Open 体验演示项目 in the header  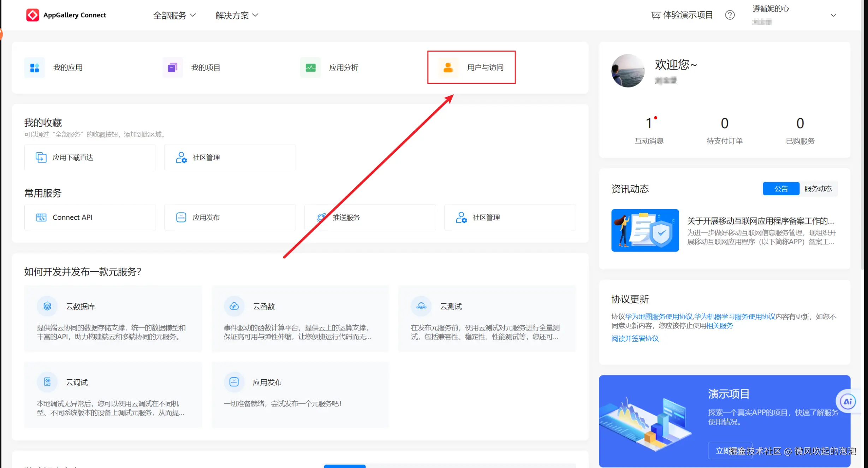682,15
